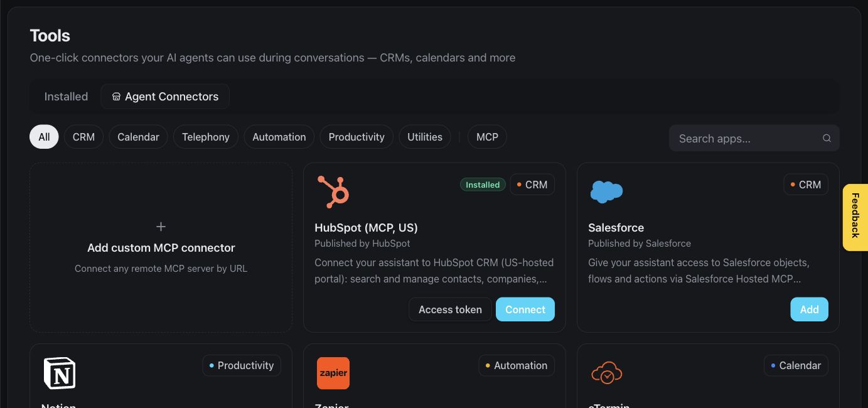Viewport: 868px width, 408px height.
Task: Click the Salesforce Hosted MCP description
Action: 699,271
